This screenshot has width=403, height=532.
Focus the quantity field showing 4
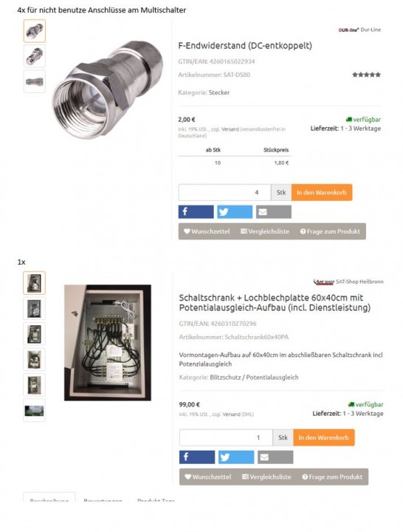coord(224,192)
